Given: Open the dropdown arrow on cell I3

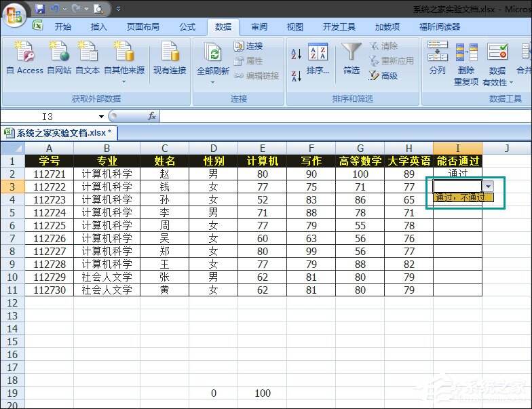Looking at the screenshot, I should click(488, 186).
